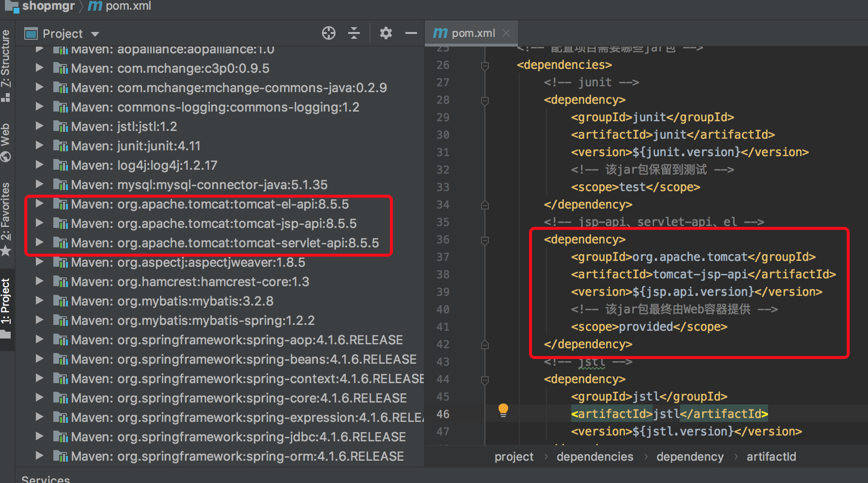This screenshot has height=483, width=868.
Task: Click library icon of hamcrest-core:1.3
Action: [x=60, y=282]
